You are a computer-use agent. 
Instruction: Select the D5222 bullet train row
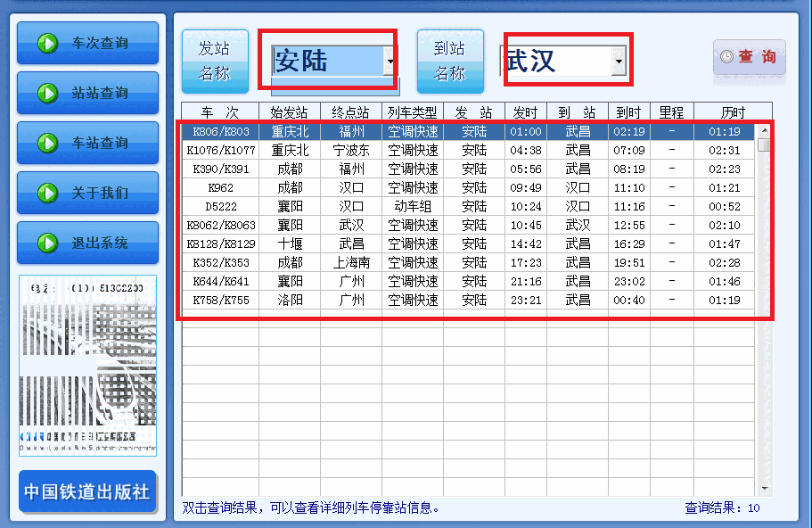point(401,206)
